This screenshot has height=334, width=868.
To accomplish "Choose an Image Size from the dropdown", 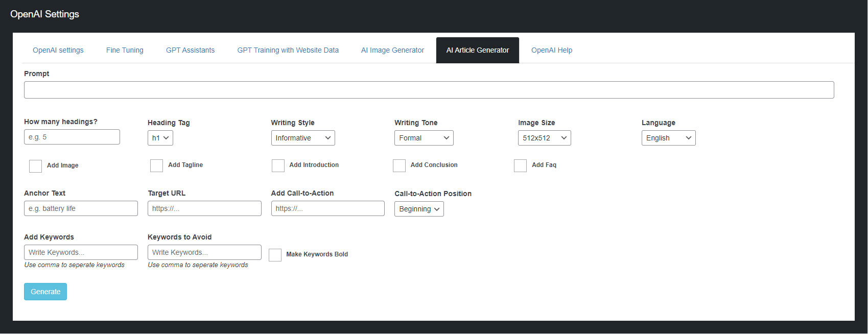I will click(x=545, y=138).
